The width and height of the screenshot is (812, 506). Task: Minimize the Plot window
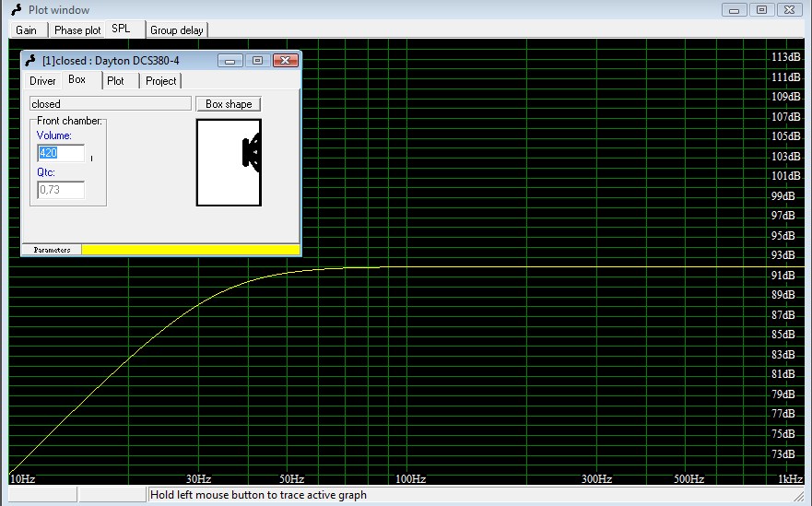click(735, 10)
